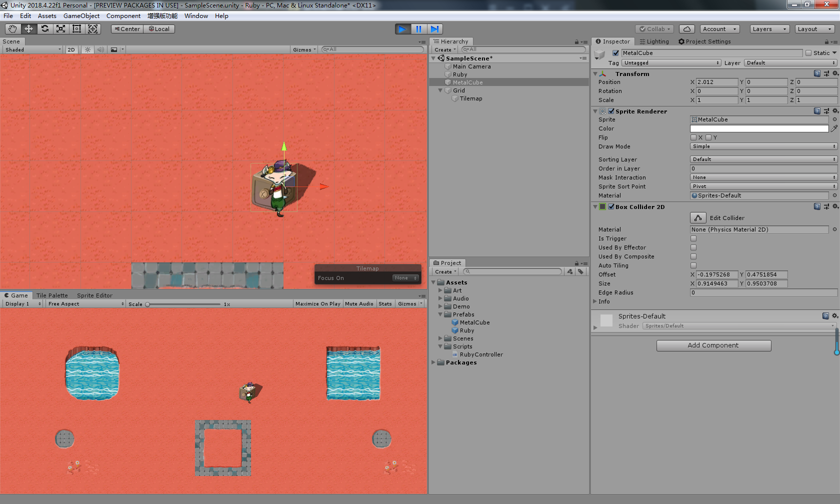Open Transform component help icon
840x504 pixels.
pyautogui.click(x=817, y=73)
